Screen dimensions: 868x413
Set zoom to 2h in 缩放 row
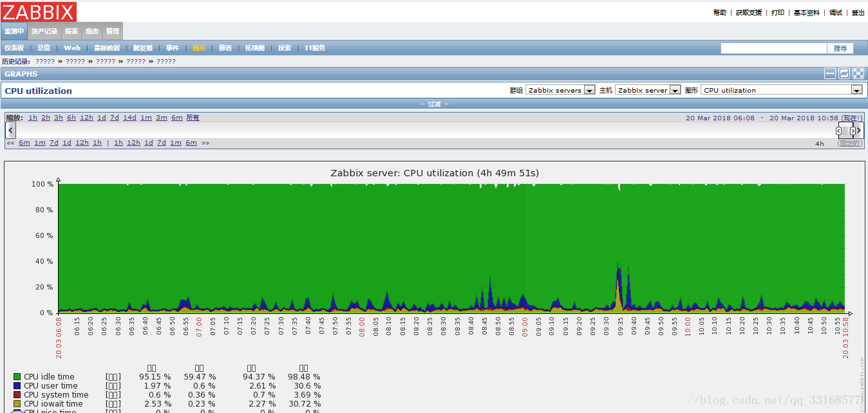tap(46, 118)
